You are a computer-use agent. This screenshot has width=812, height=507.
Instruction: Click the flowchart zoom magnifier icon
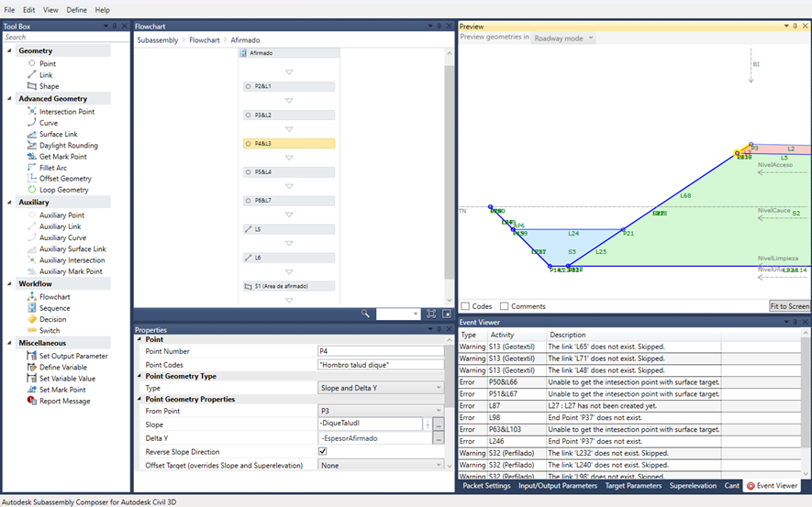click(x=365, y=314)
